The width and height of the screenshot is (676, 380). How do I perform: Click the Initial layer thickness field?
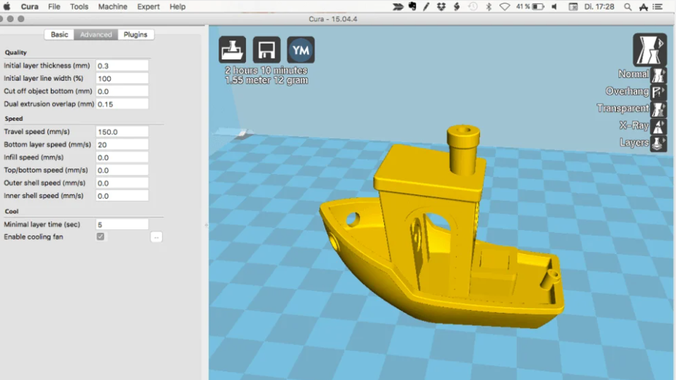[122, 66]
